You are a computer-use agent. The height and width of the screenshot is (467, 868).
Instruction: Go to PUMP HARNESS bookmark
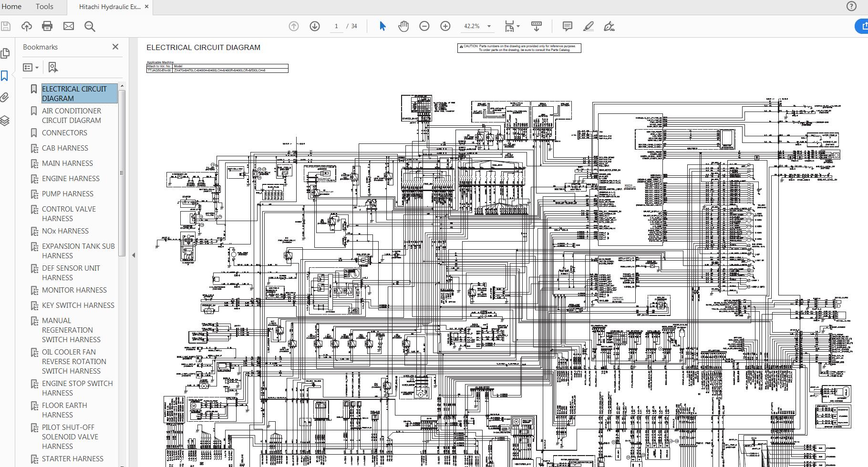(x=68, y=194)
